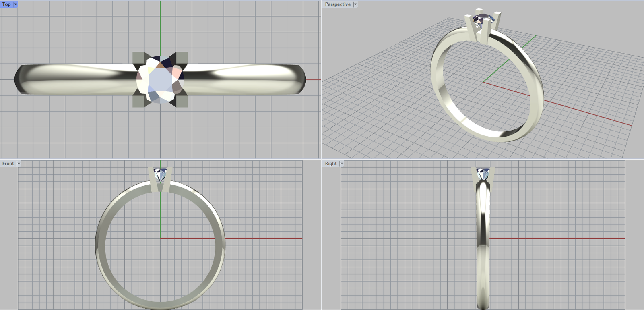644x311 pixels.
Task: Open the Top viewport dropdown menu arrow
Action: point(16,4)
